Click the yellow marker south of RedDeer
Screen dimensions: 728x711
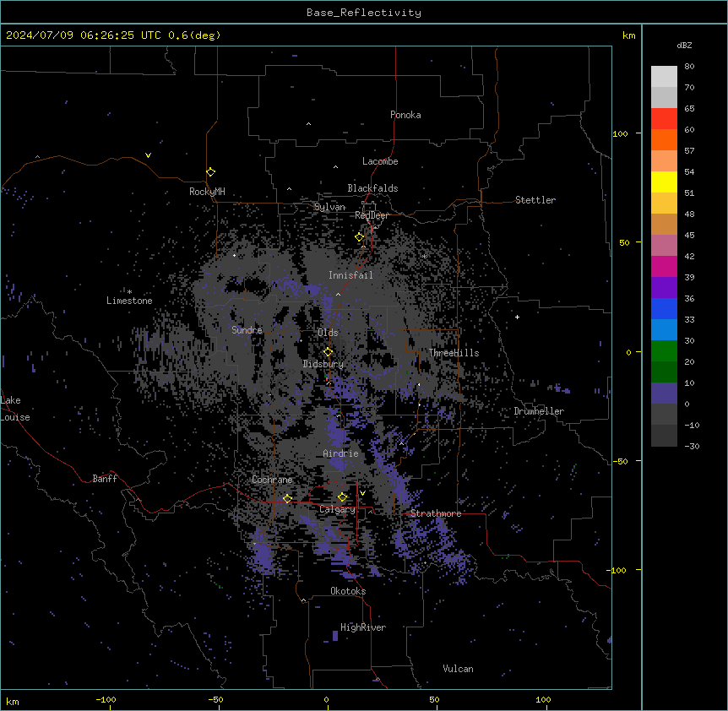tap(360, 237)
